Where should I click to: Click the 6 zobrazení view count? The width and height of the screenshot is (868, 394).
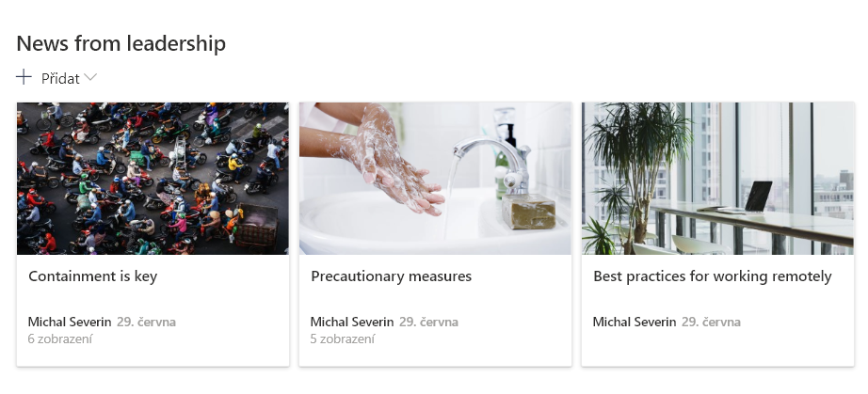click(x=60, y=339)
